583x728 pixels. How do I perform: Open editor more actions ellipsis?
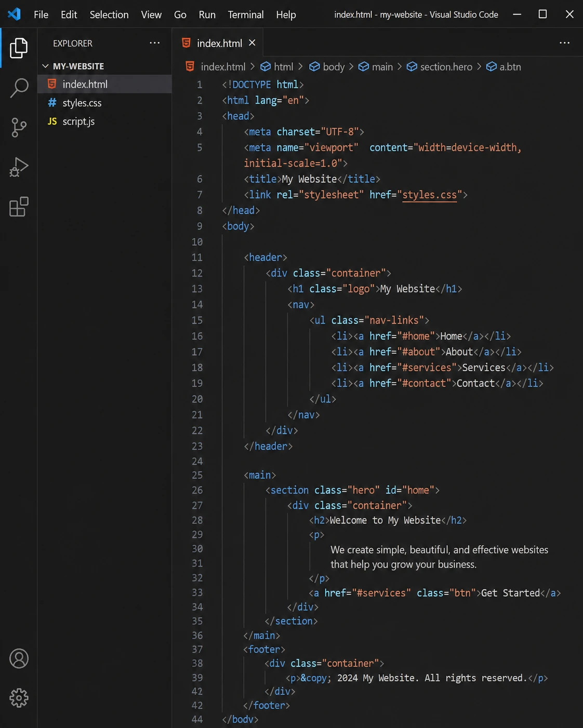coord(564,43)
